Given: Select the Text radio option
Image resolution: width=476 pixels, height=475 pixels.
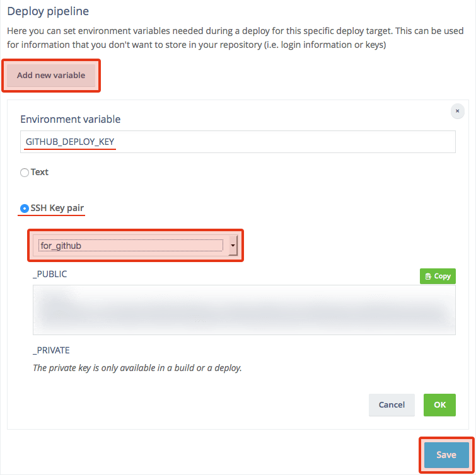Looking at the screenshot, I should (25, 173).
